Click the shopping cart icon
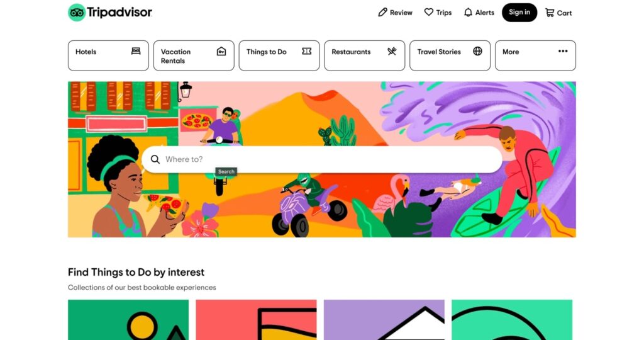The height and width of the screenshot is (340, 644). [x=550, y=13]
